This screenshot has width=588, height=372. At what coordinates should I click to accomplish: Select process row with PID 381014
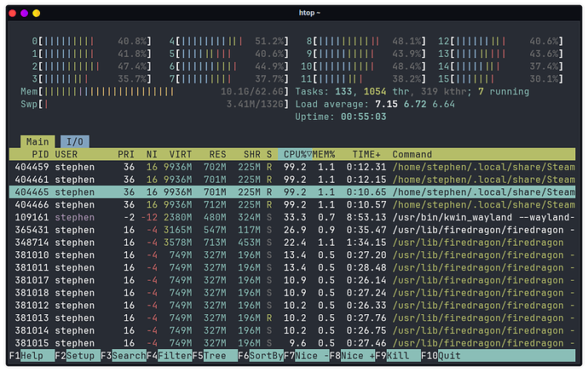pos(292,331)
